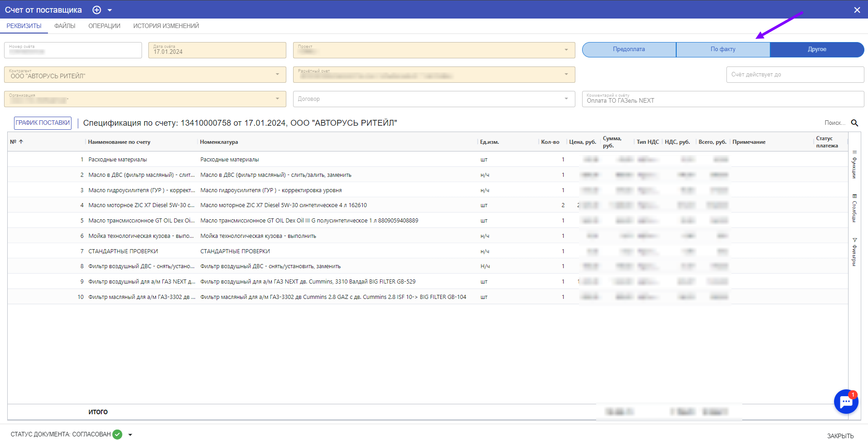Select По факту payment type
Image resolution: width=868 pixels, height=440 pixels.
pos(723,49)
